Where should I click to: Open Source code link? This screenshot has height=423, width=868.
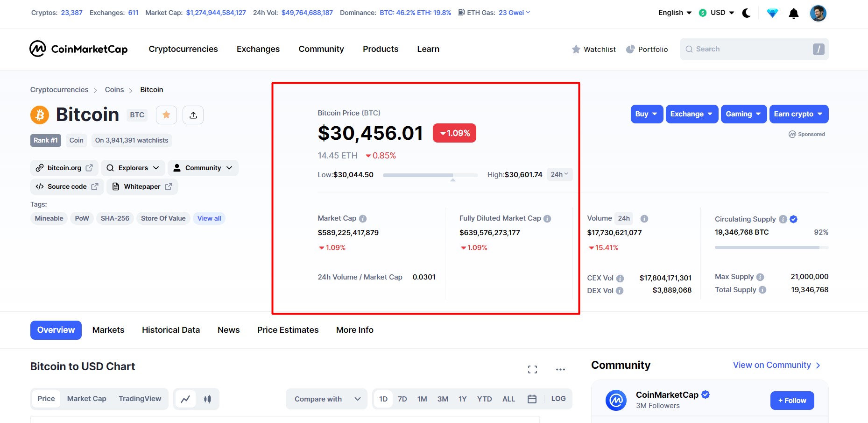coord(67,186)
